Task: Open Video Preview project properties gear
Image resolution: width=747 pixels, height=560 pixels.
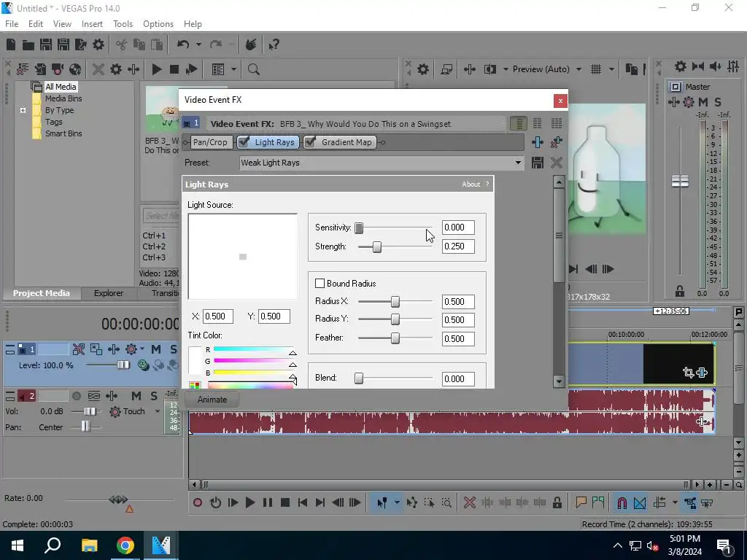Action: point(422,69)
